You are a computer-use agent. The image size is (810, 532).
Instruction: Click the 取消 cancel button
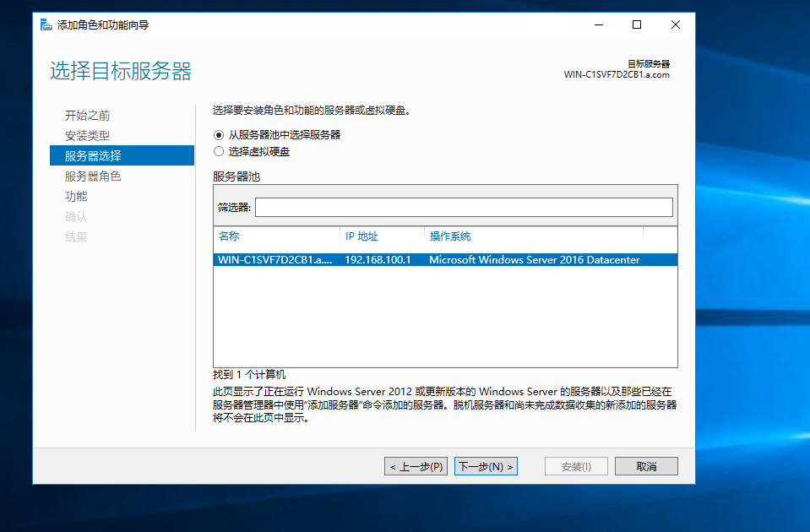point(646,466)
